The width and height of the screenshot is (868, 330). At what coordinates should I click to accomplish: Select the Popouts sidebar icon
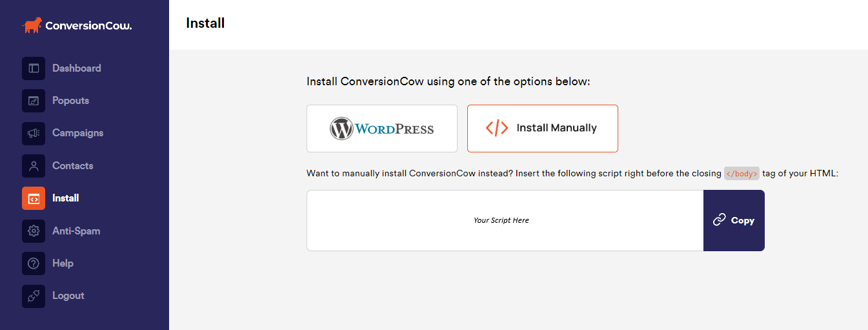[x=34, y=101]
